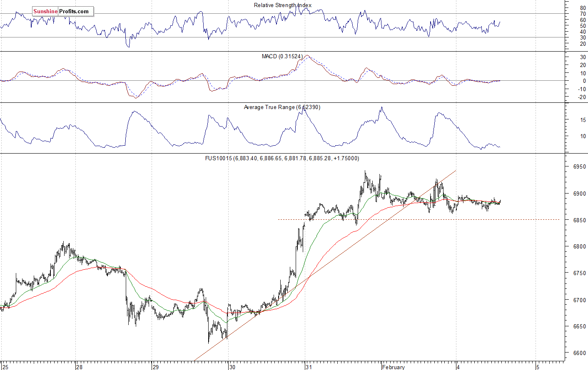Click the 6850 price axis label
The height and width of the screenshot is (370, 588).
click(580, 220)
